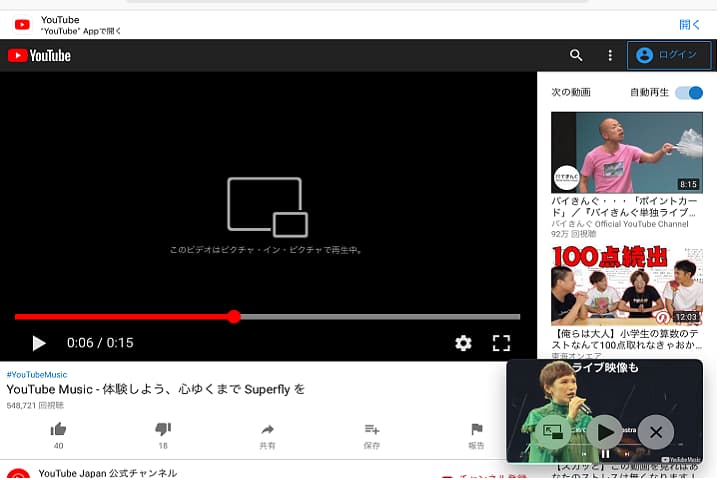
Task: Open YouTube search with magnifier icon
Action: click(x=576, y=56)
